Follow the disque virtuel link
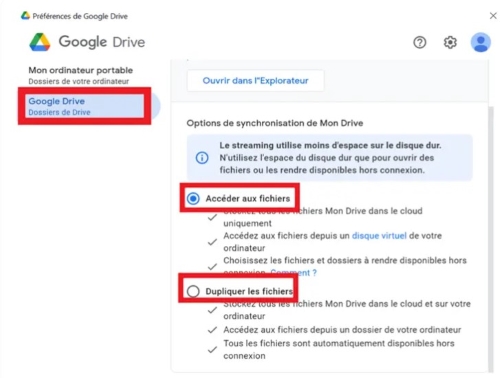Image resolution: width=500 pixels, height=378 pixels. pos(379,236)
